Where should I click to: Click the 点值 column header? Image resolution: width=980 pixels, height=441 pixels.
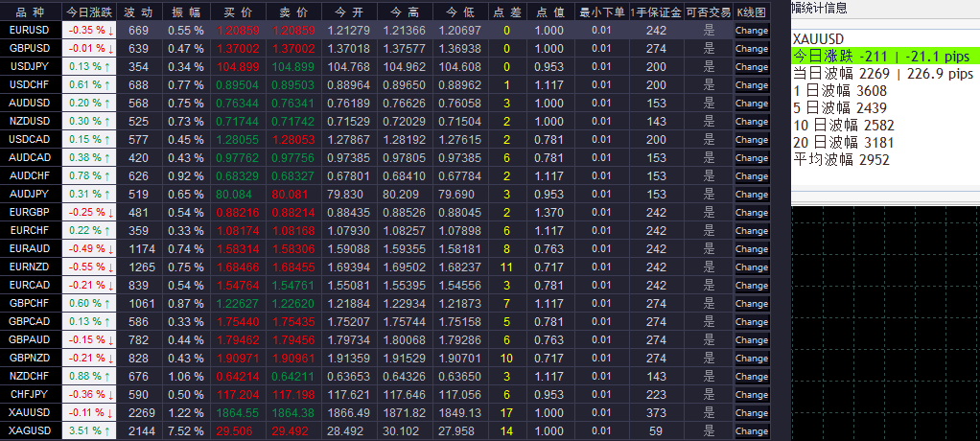550,12
